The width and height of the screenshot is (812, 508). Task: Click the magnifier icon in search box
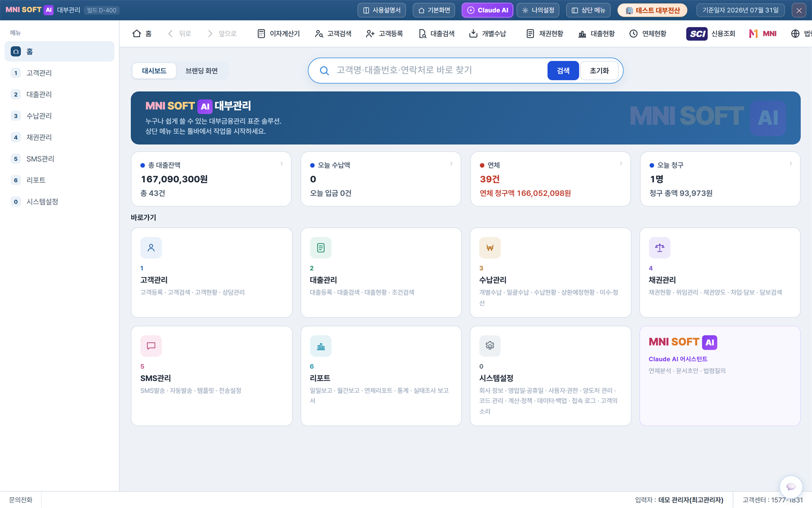[x=324, y=70]
